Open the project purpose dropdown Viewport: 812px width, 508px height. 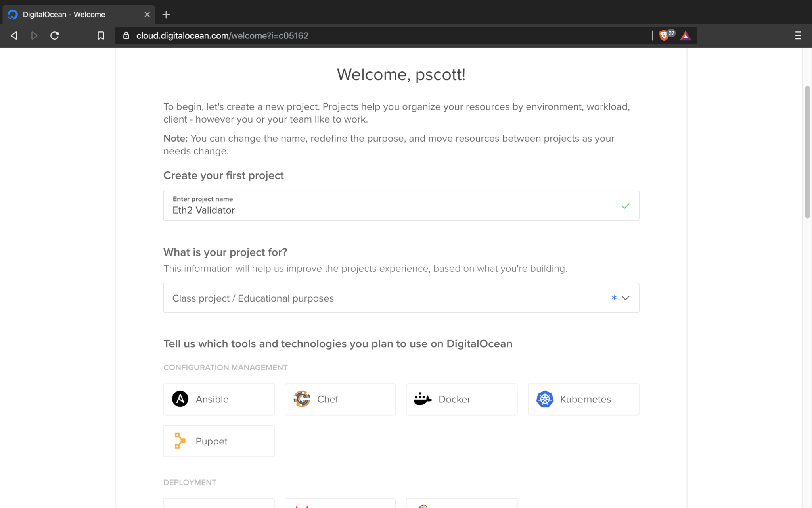click(401, 298)
